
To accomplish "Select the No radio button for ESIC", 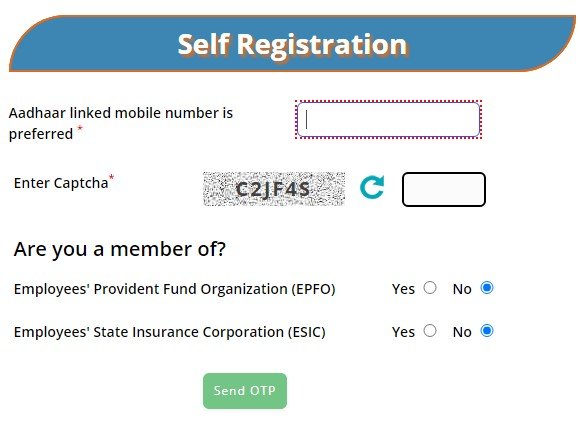I will 487,330.
